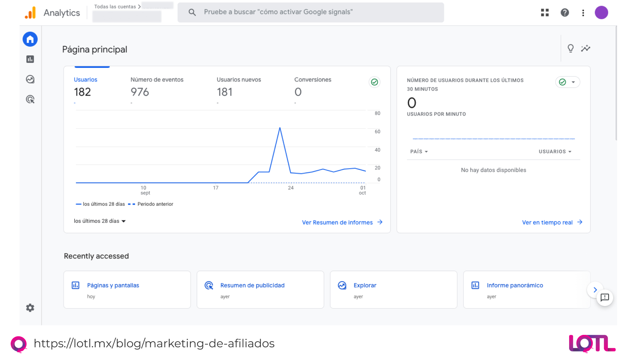This screenshot has width=637, height=364.
Task: Open the 'los últimos 28 días' date selector
Action: coord(100,221)
